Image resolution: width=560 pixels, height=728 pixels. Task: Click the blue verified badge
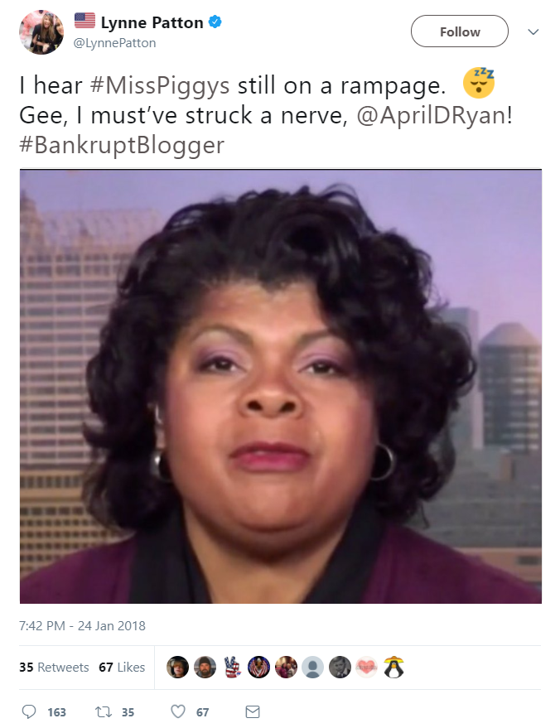tap(215, 22)
